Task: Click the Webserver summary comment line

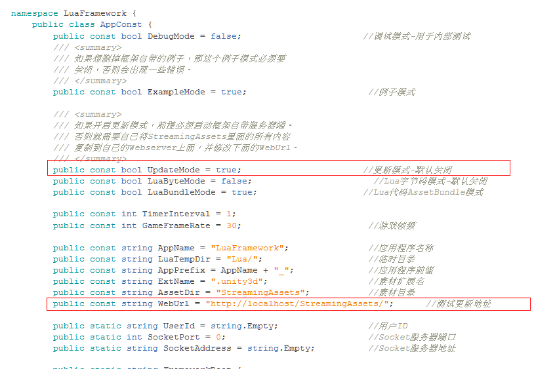Action: point(175,147)
